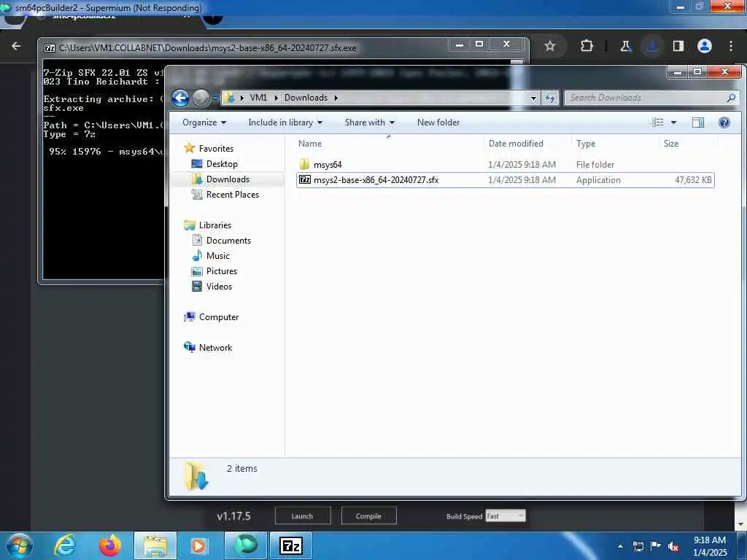Click the change view icon
Image resolution: width=747 pixels, height=560 pixels.
click(658, 122)
